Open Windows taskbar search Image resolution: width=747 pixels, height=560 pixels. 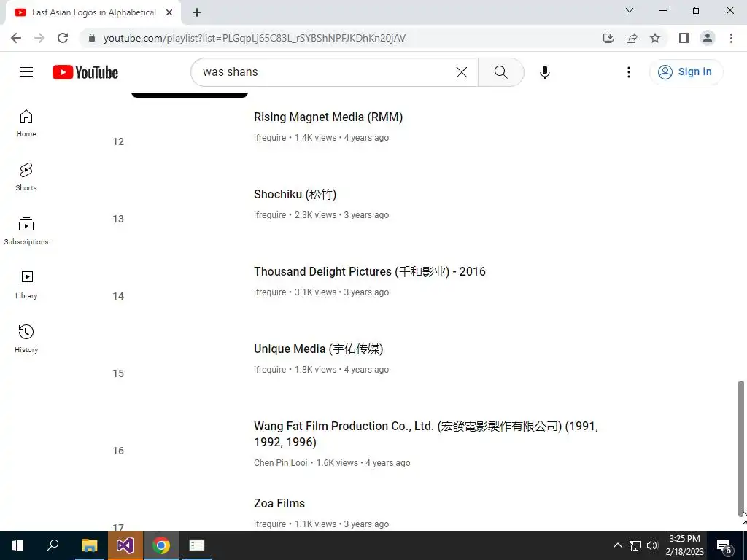click(53, 545)
